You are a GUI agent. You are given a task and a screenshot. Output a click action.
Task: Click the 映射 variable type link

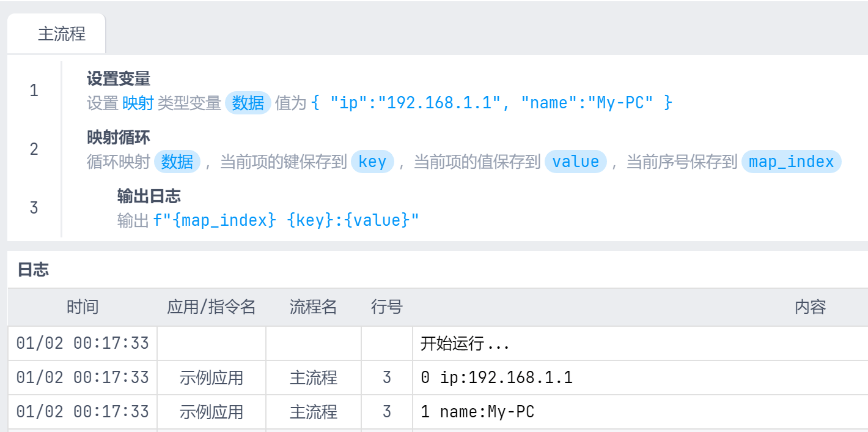pos(138,103)
